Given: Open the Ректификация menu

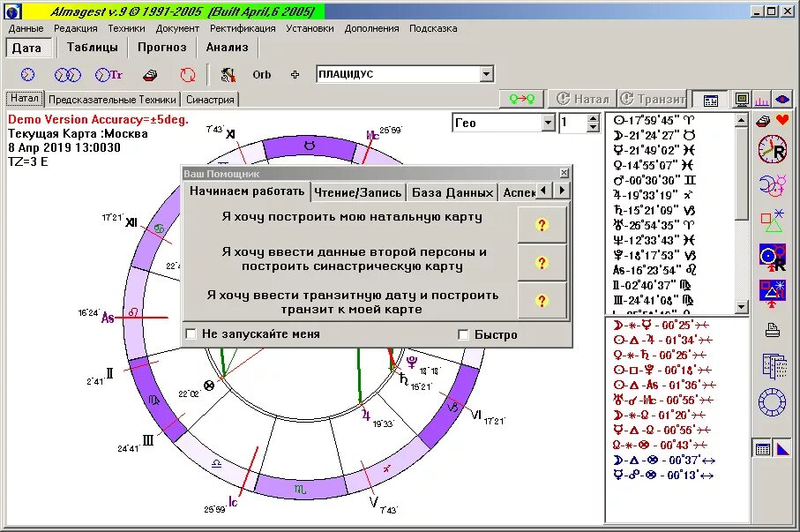Looking at the screenshot, I should pyautogui.click(x=243, y=28).
